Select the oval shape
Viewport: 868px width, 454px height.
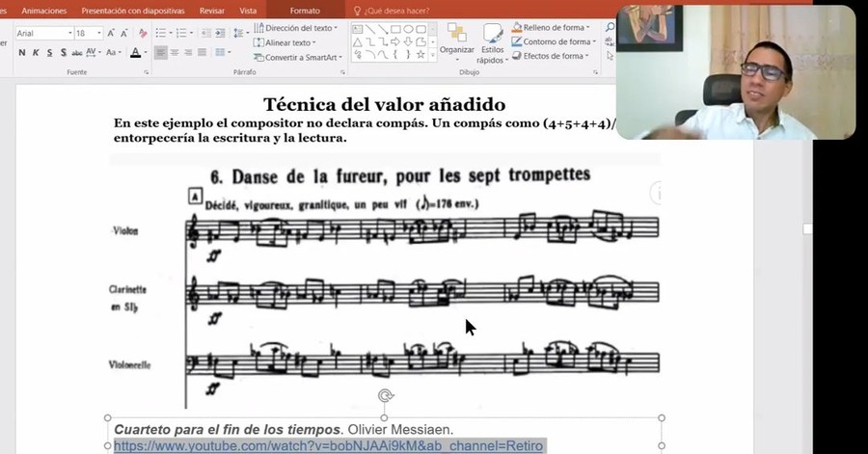(408, 29)
